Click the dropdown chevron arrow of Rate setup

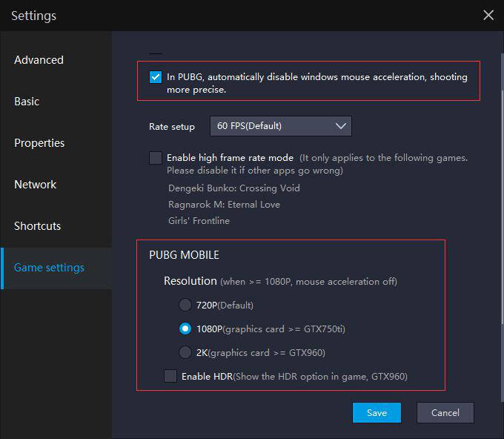(341, 126)
